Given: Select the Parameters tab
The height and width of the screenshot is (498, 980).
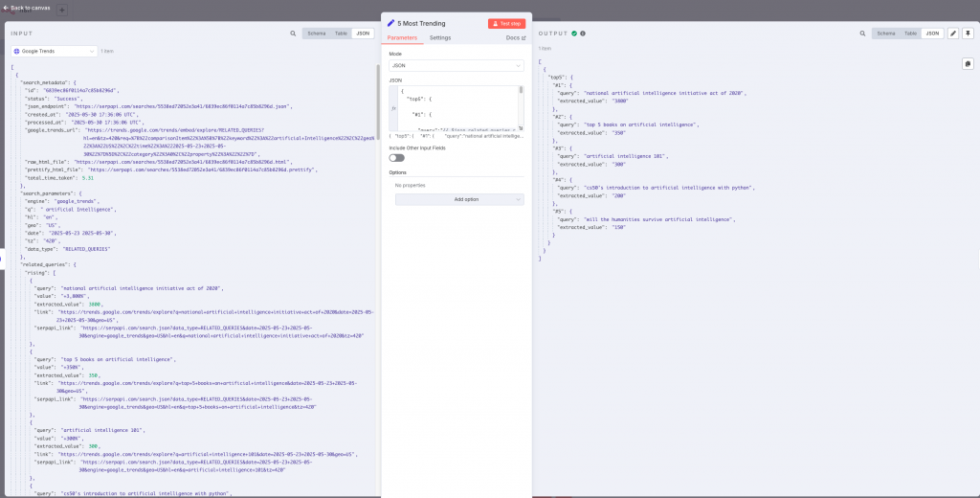Looking at the screenshot, I should pos(402,37).
